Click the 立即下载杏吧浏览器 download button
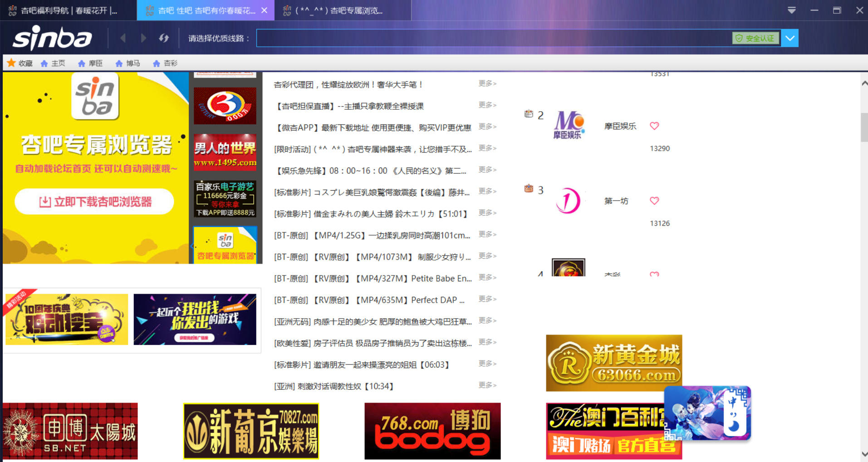 coord(94,202)
